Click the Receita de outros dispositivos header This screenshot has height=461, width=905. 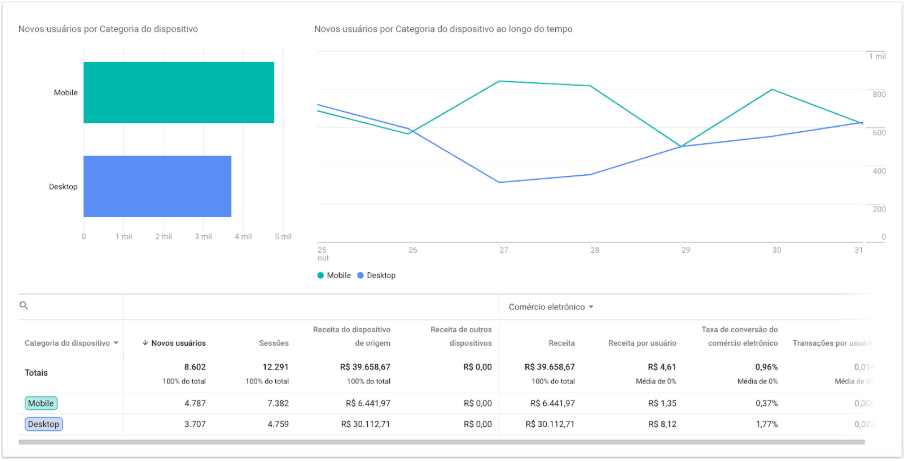[x=461, y=335]
